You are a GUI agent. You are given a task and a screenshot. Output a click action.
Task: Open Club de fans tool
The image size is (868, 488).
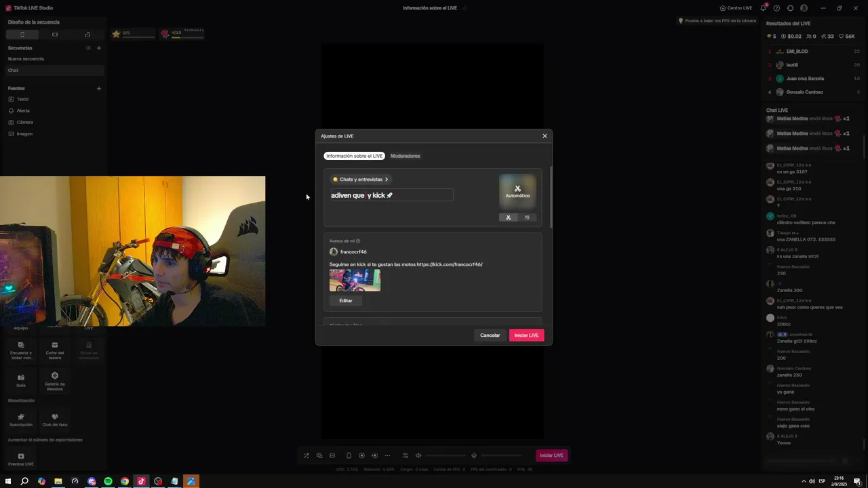pos(55,420)
